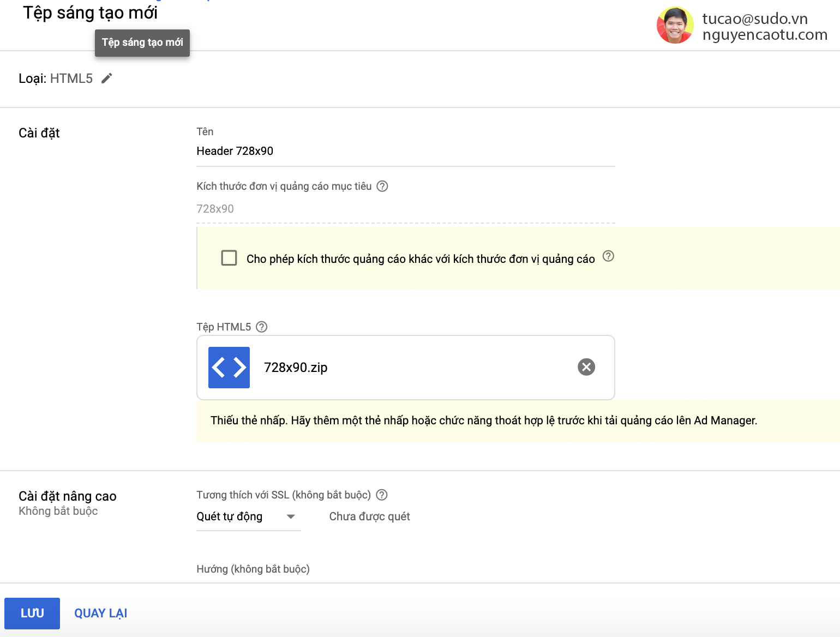The width and height of the screenshot is (840, 637).
Task: Open help beside the allow different sizes option
Action: [x=609, y=256]
